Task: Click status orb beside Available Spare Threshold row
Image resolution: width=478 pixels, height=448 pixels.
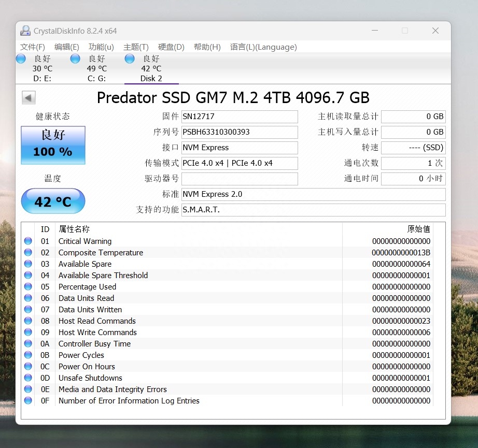Action: (28, 275)
